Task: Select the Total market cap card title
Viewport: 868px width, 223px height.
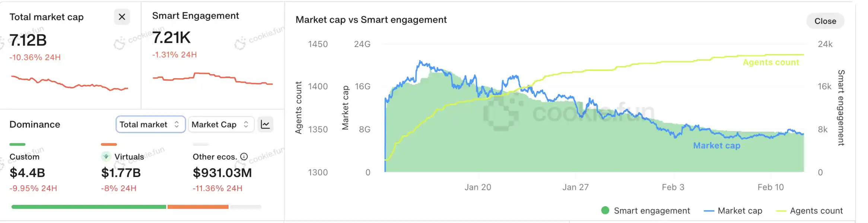Action: click(47, 17)
